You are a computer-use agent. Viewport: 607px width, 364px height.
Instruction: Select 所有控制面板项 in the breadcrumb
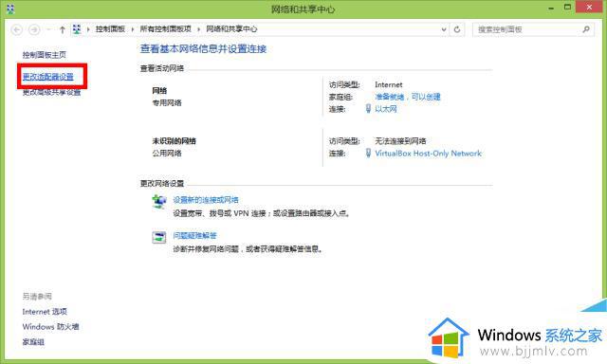(x=166, y=29)
